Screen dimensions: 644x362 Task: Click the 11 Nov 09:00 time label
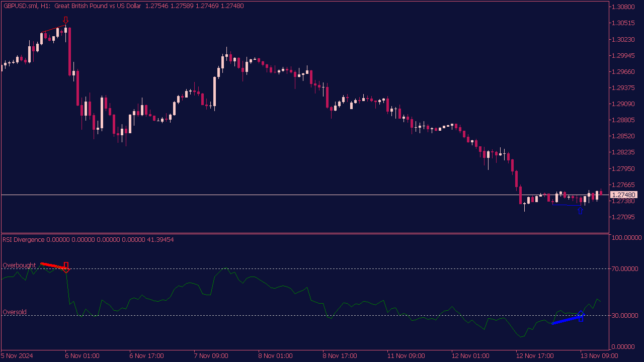coord(406,356)
